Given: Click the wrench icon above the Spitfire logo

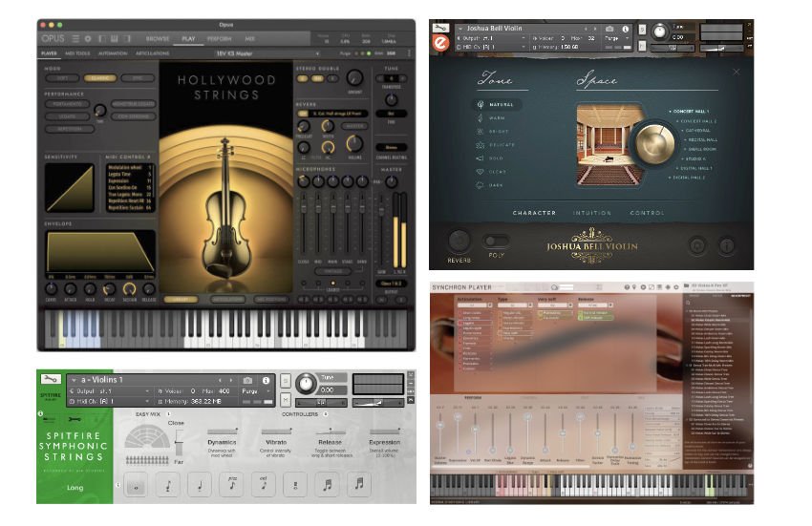Looking at the screenshot, I should coord(51,379).
